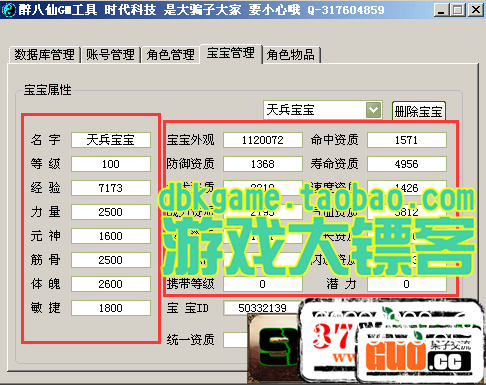Click the application icon in title bar
The width and height of the screenshot is (486, 385).
pos(8,10)
